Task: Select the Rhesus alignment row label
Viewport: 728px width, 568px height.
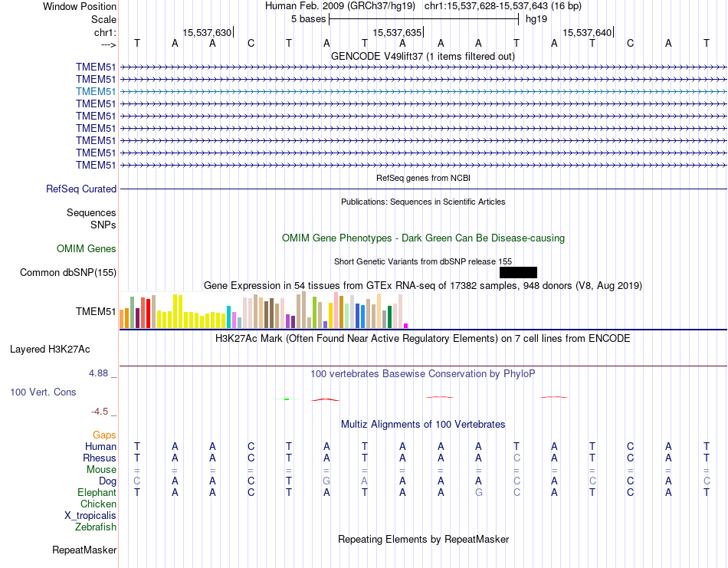Action: coord(100,458)
